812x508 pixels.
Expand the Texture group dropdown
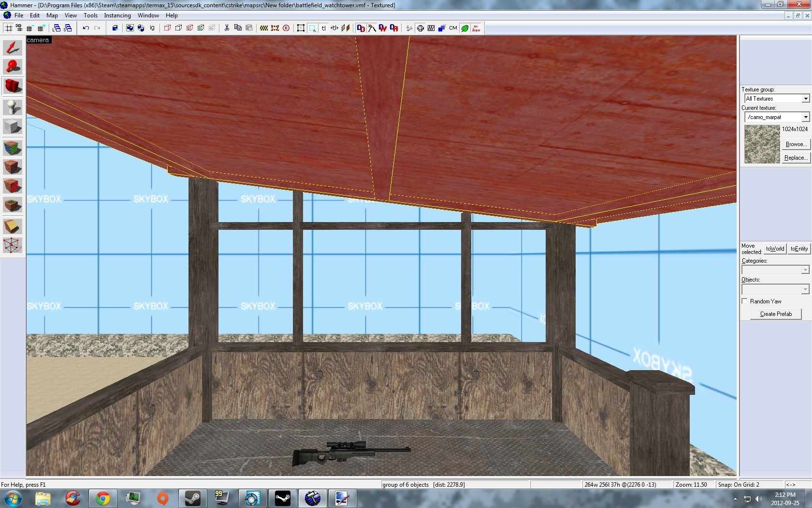pos(805,99)
